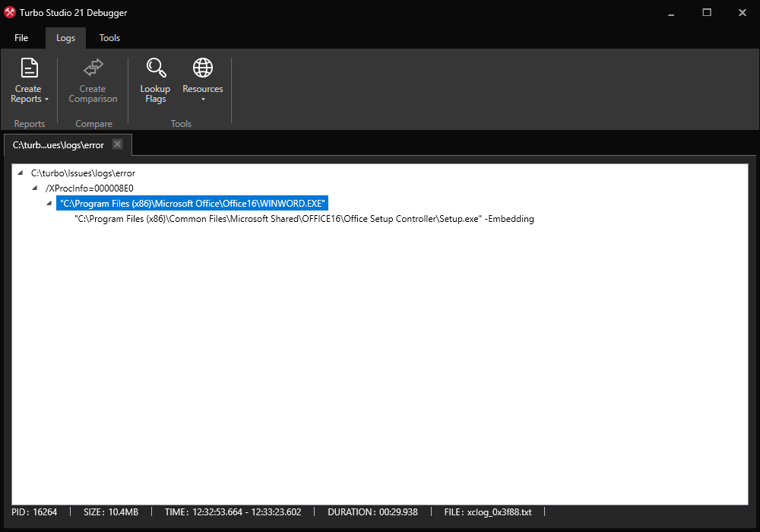
Task: Switch to the Logs ribbon tab
Action: [65, 38]
